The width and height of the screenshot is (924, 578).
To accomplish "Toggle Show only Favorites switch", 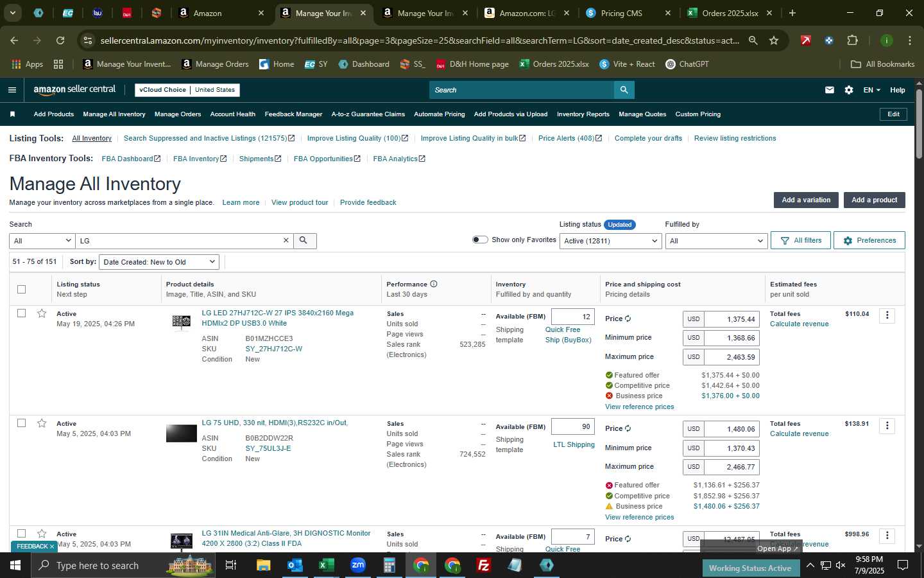I will point(480,240).
